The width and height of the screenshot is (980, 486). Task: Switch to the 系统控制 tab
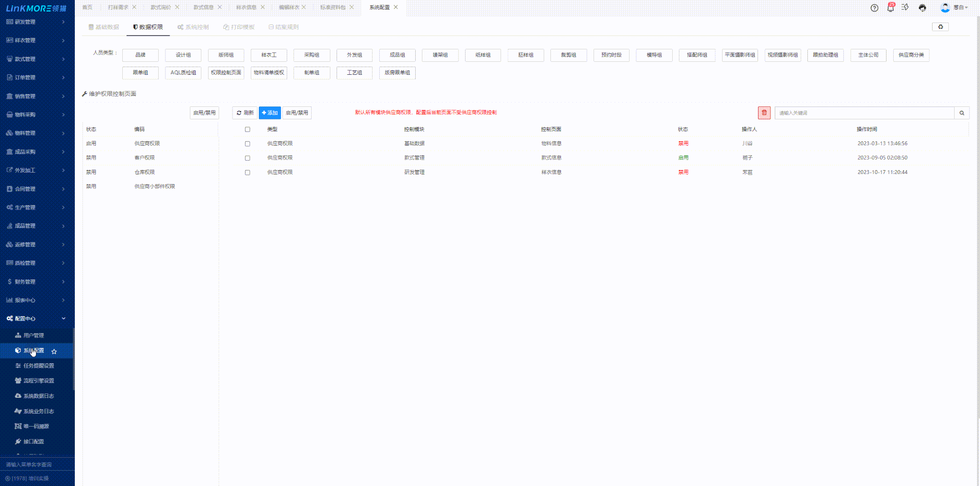point(193,27)
